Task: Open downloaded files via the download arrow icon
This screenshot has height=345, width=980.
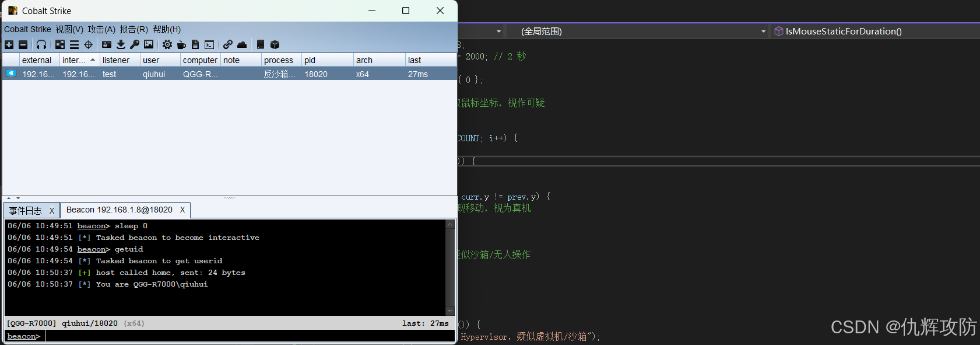Action: [121, 44]
